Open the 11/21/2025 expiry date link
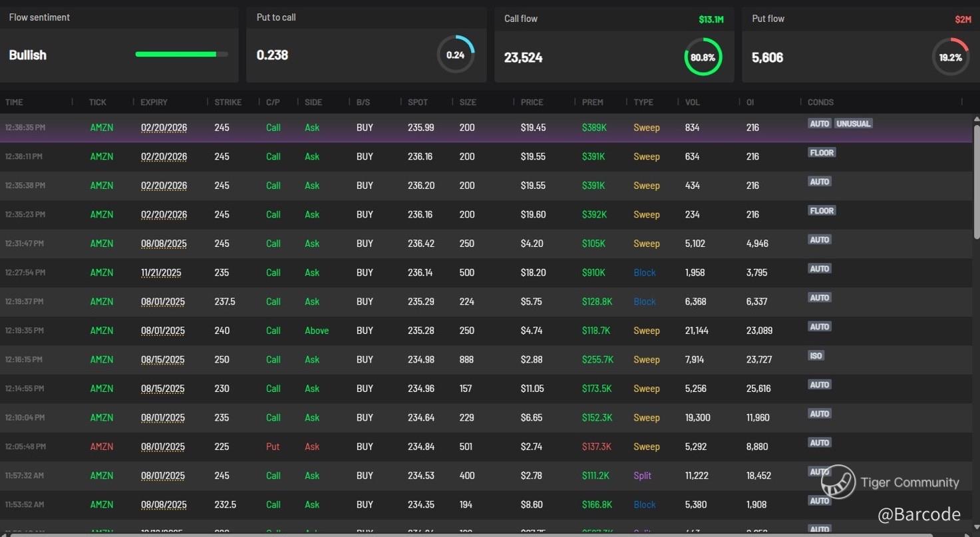980x537 pixels. click(x=160, y=273)
